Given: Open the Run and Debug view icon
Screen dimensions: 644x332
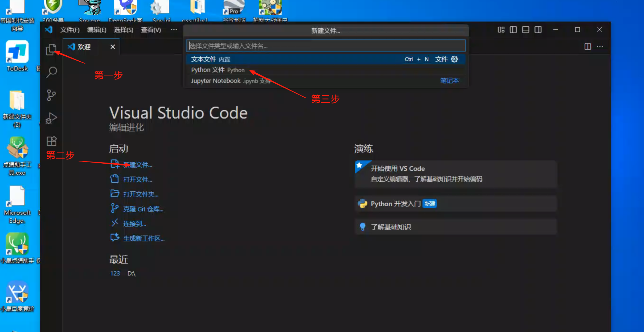Looking at the screenshot, I should point(51,118).
